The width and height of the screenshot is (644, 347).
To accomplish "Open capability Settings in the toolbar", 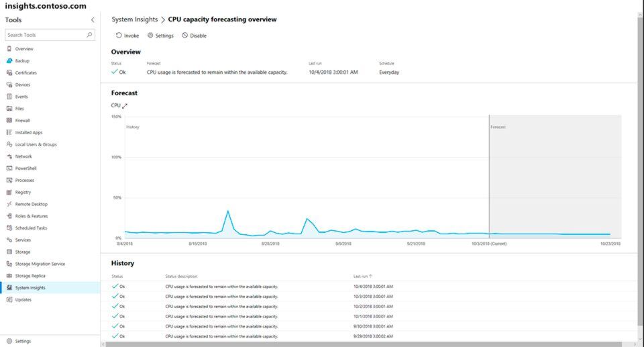I will tap(160, 36).
